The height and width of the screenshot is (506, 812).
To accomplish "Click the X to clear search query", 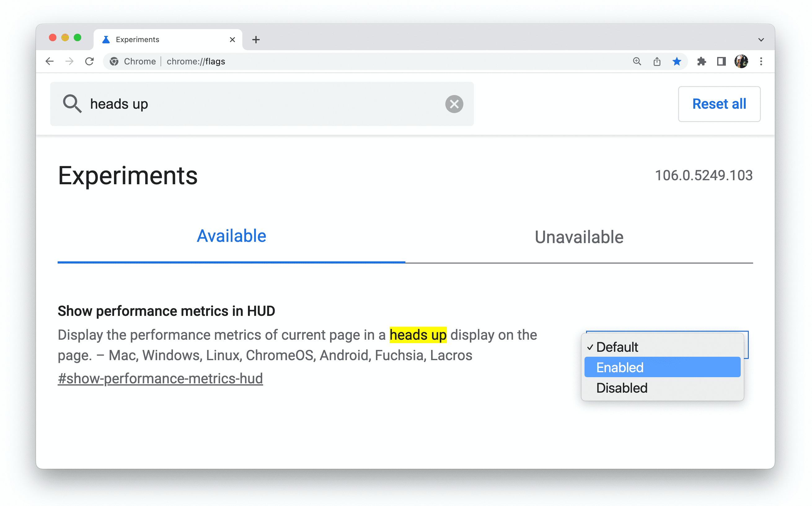I will pos(454,104).
